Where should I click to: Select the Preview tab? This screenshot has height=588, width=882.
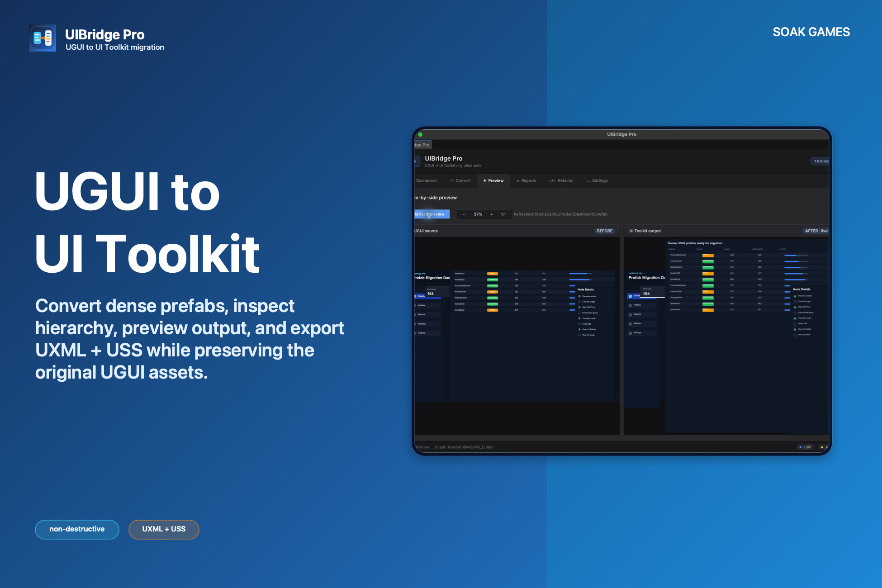(x=493, y=180)
